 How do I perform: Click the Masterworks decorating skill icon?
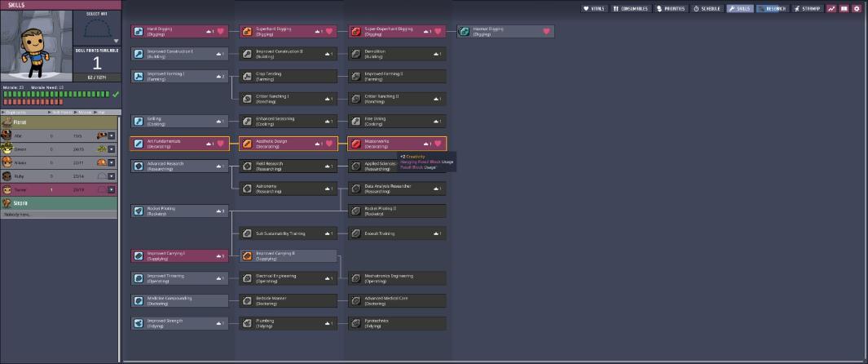pos(356,144)
